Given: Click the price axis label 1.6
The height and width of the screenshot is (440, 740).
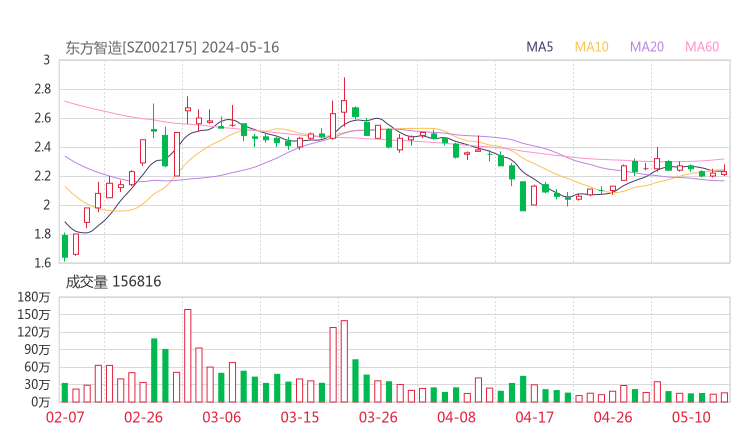Looking at the screenshot, I should coord(42,263).
